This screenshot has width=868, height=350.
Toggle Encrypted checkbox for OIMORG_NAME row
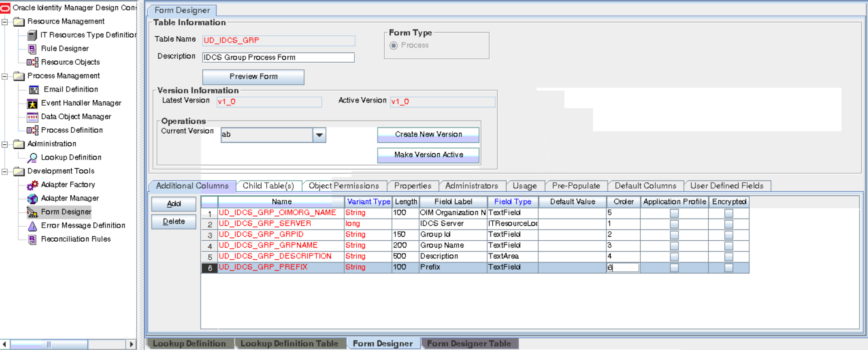(x=729, y=213)
